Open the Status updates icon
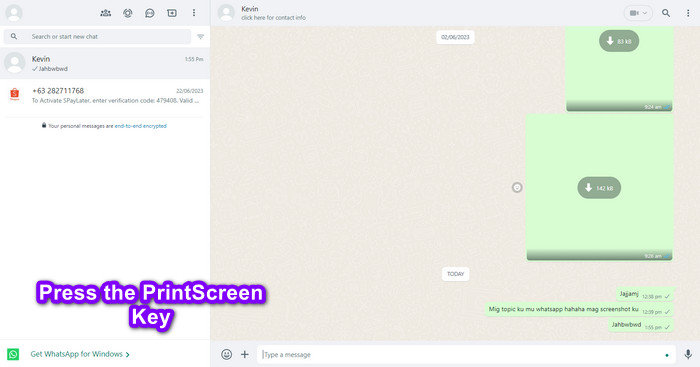 [128, 13]
